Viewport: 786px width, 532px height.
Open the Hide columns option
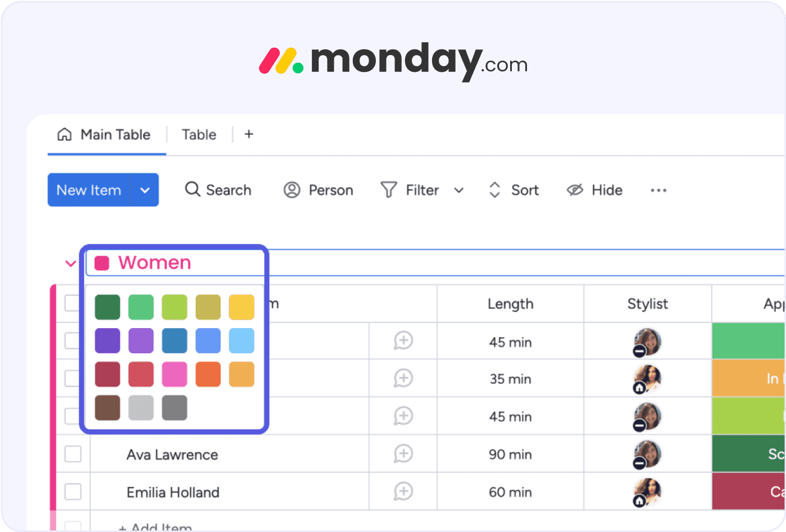click(594, 190)
